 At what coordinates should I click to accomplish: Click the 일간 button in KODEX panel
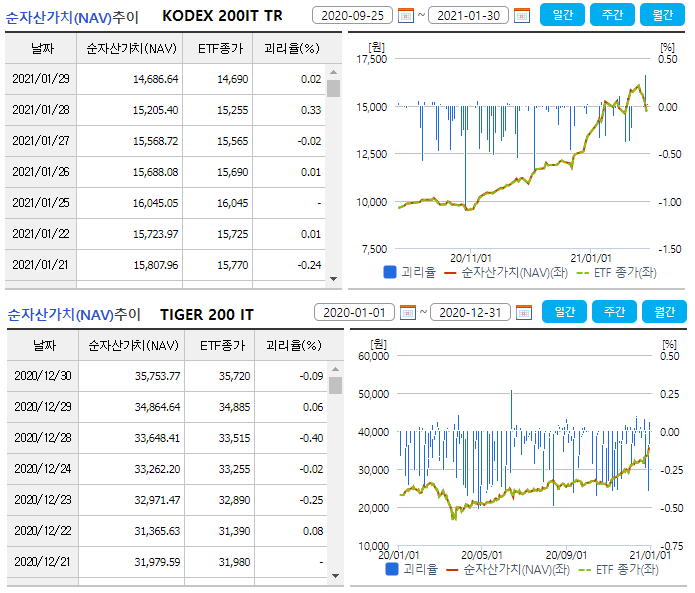(x=562, y=15)
